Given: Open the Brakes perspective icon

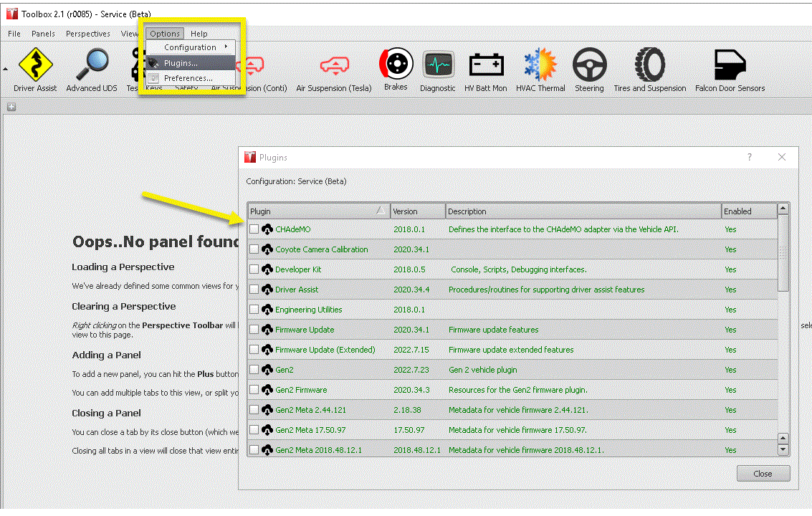Looking at the screenshot, I should click(396, 64).
